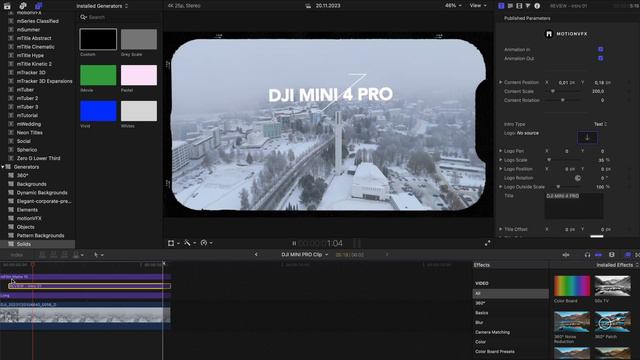Toggle the effects browser button
This screenshot has width=640, height=360.
pos(628,255)
